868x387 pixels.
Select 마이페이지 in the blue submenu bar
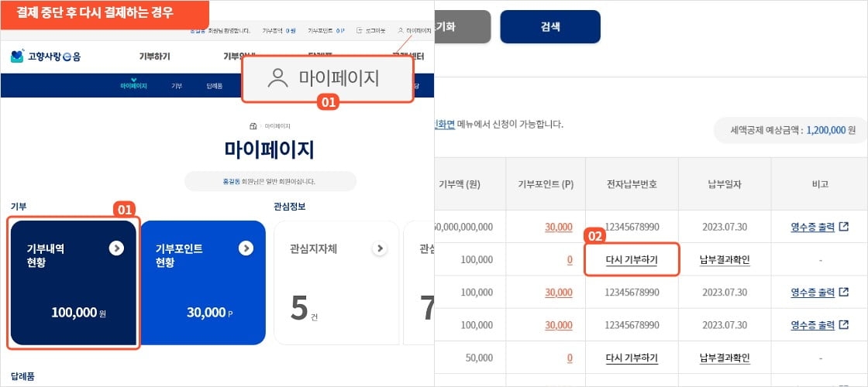[x=133, y=85]
